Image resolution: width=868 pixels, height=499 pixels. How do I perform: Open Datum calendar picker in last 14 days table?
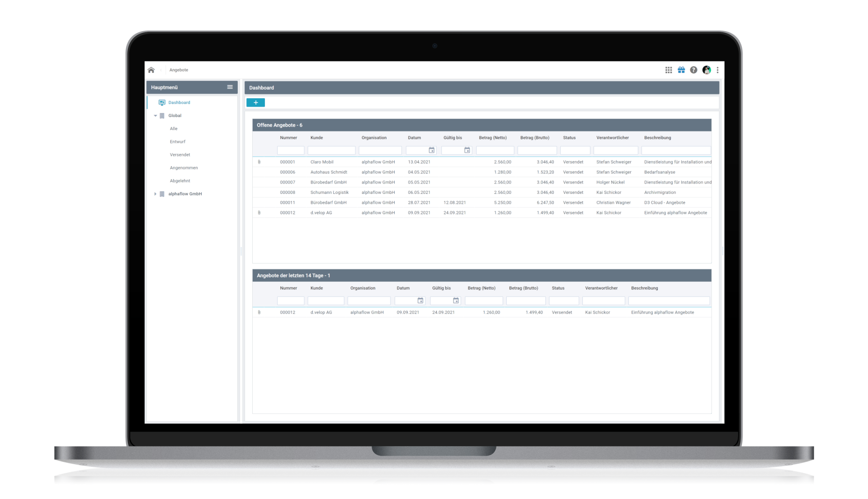coord(420,301)
